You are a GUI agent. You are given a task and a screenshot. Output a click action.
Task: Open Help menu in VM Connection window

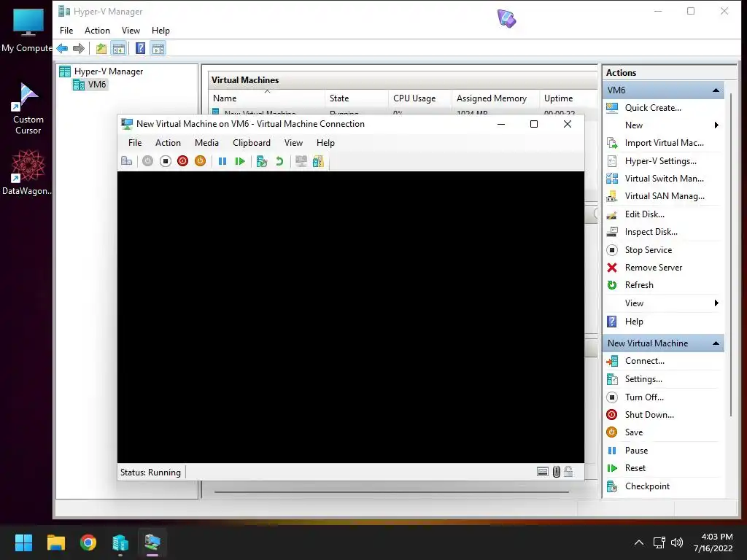325,143
